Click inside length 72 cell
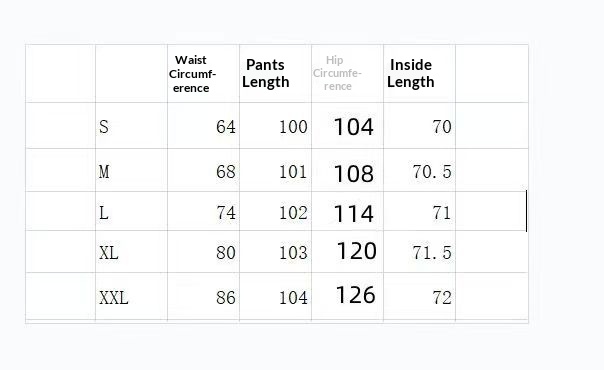Image resolution: width=604 pixels, height=370 pixels. click(x=419, y=296)
